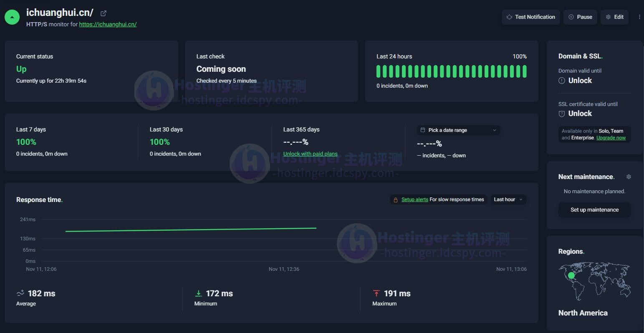644x333 pixels.
Task: Open the Last hour time range dropdown
Action: (508, 200)
